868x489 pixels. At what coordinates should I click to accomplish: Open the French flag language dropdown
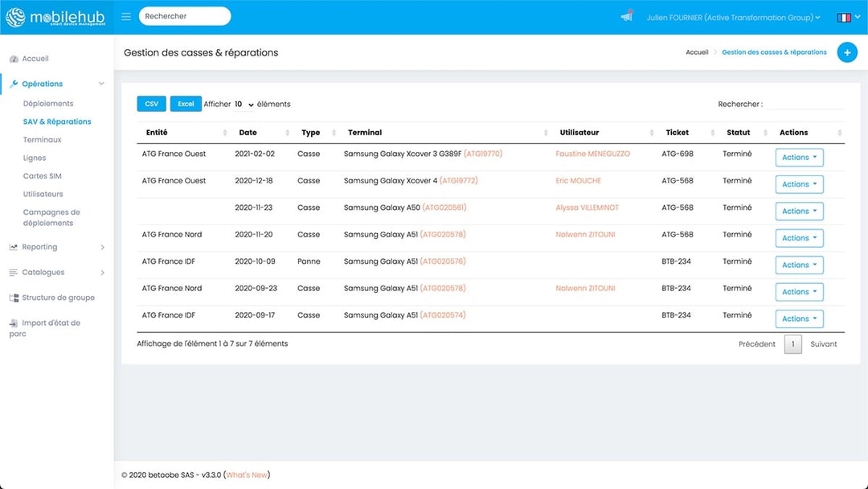[x=845, y=15]
